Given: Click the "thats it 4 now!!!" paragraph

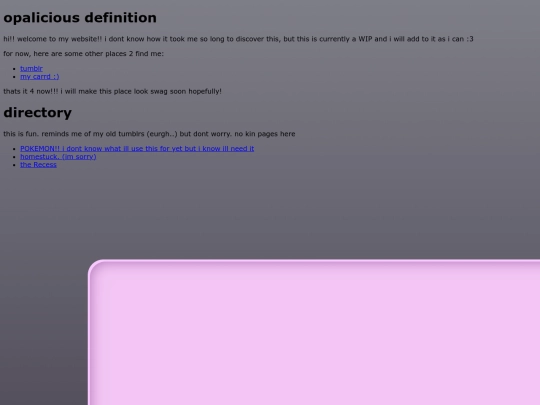Looking at the screenshot, I should click(113, 91).
